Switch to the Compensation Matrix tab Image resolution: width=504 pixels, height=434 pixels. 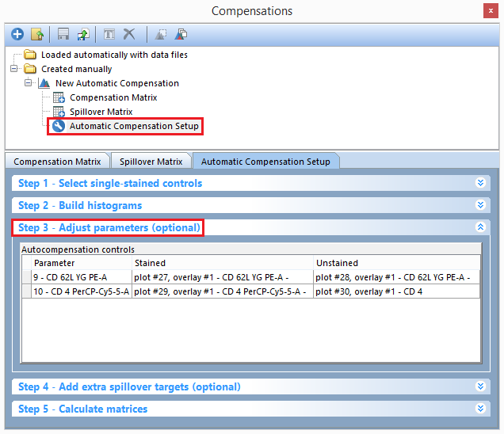(x=57, y=162)
